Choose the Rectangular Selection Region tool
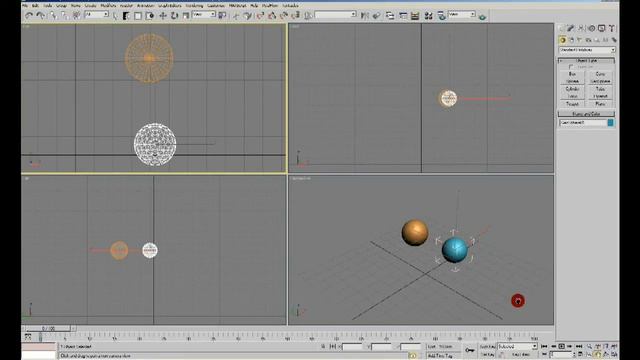This screenshot has height=360, width=640. tap(138, 16)
